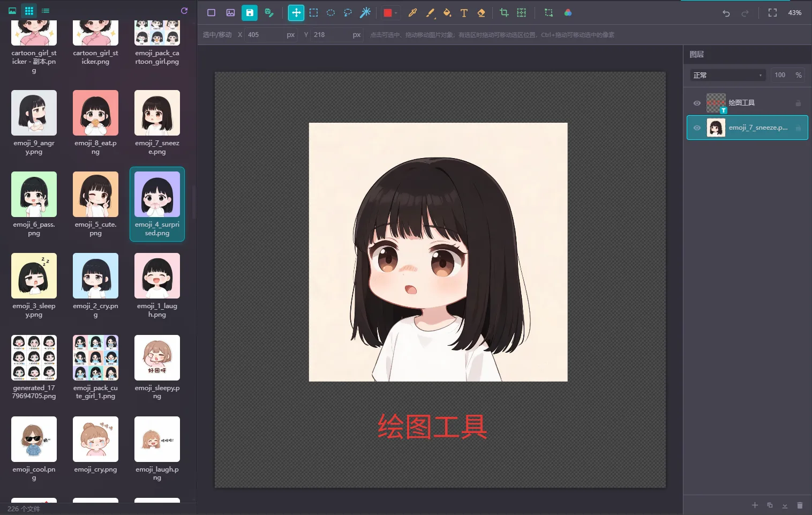Select the move tool
The width and height of the screenshot is (812, 515).
(x=296, y=13)
